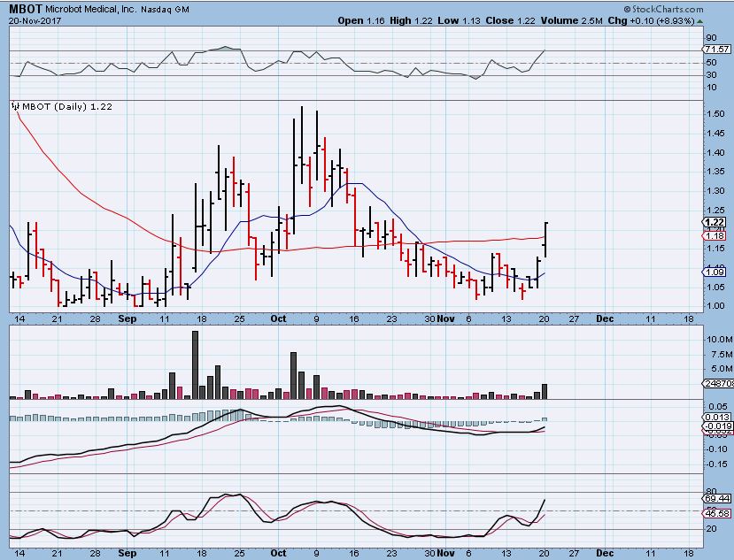Click the 248708 volume value tag

pyautogui.click(x=718, y=383)
